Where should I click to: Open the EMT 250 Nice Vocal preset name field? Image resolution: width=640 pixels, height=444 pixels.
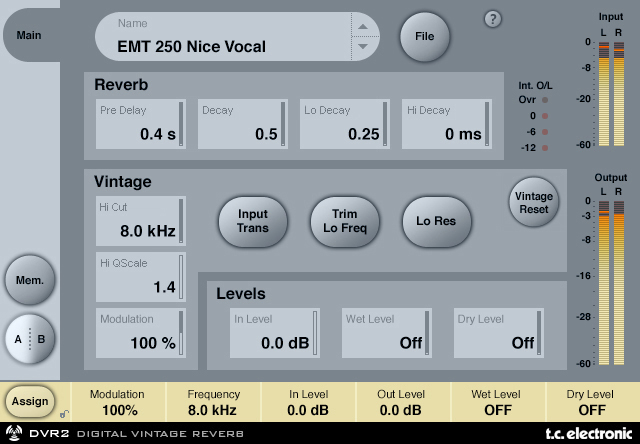225,38
